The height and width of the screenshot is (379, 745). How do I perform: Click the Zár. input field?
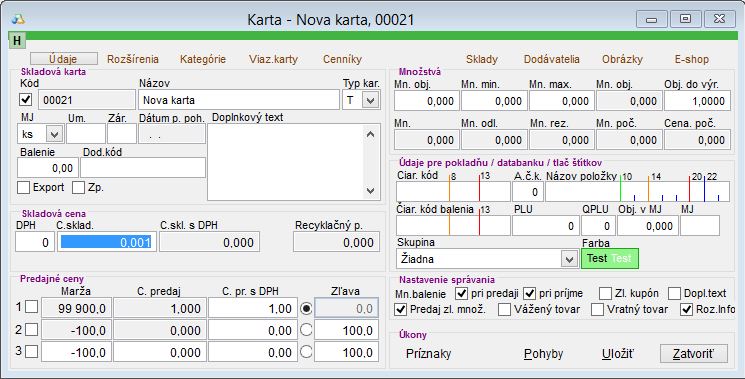[122, 134]
